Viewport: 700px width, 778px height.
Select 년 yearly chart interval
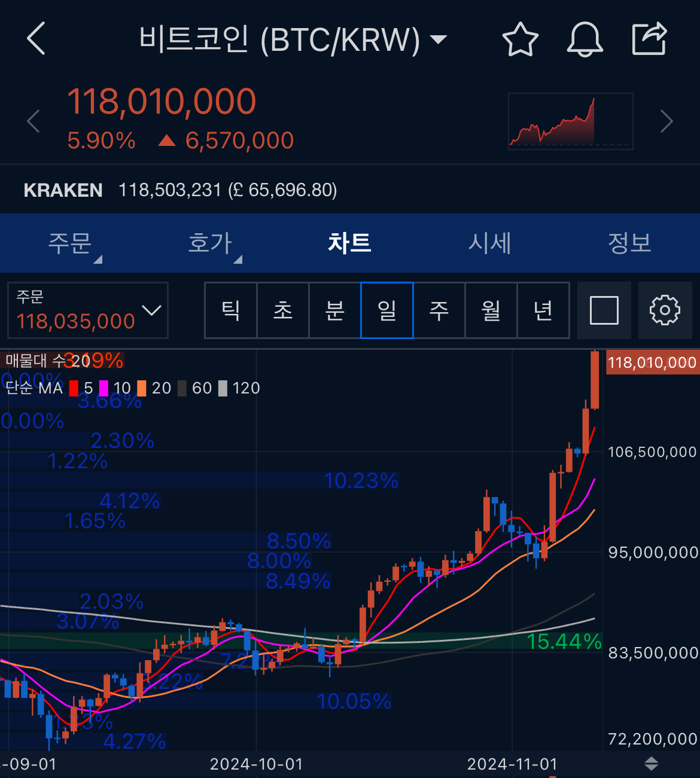(x=543, y=310)
